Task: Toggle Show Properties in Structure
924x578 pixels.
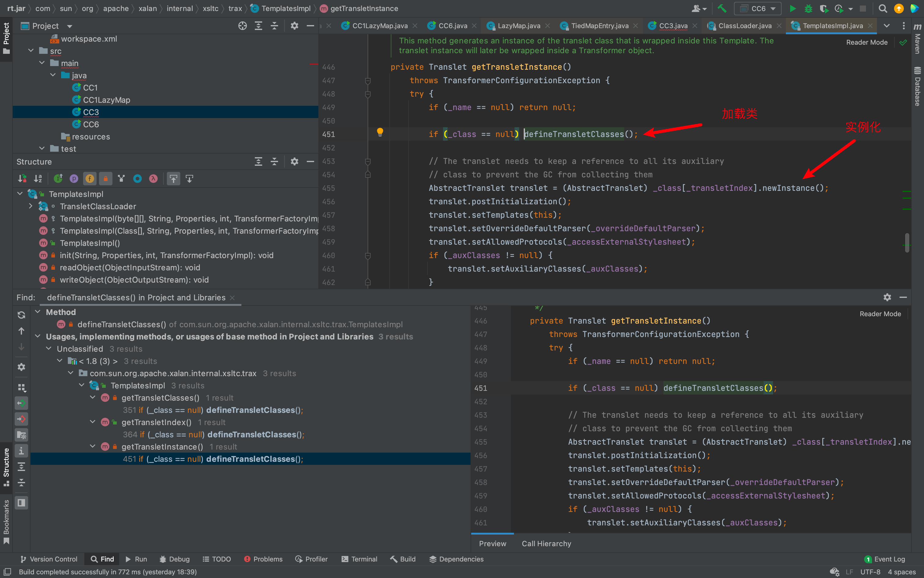Action: click(74, 179)
